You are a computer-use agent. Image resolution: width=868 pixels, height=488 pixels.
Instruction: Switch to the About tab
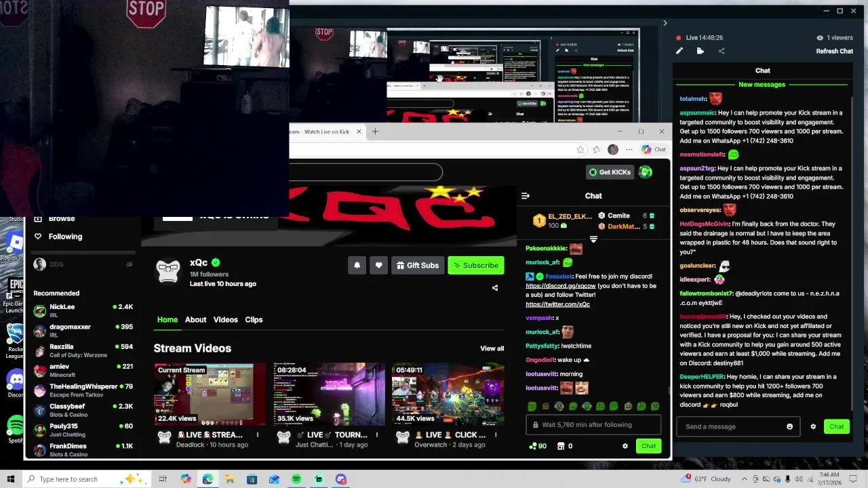point(196,320)
